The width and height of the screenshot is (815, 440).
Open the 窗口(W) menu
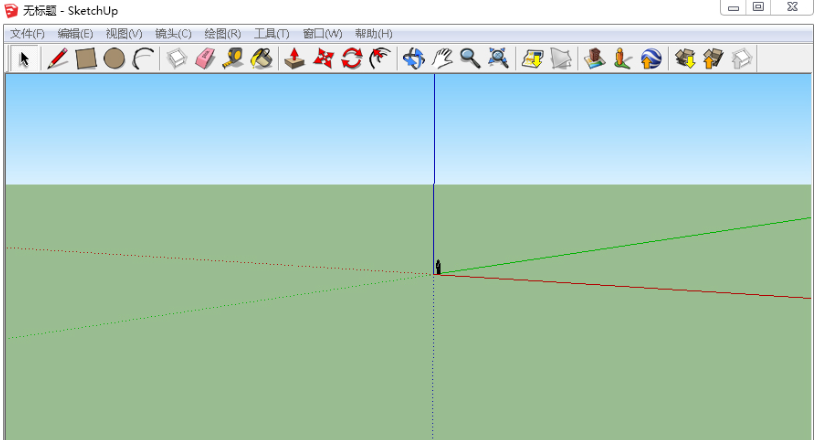coord(322,34)
